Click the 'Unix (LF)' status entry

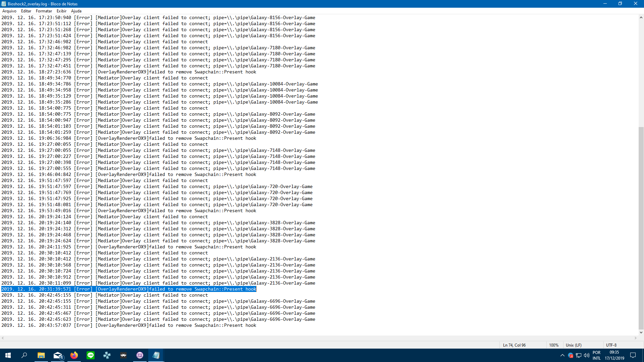(x=574, y=345)
